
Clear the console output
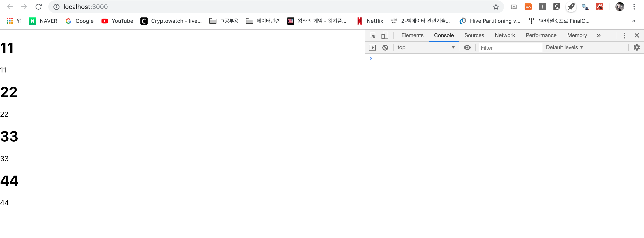[385, 47]
